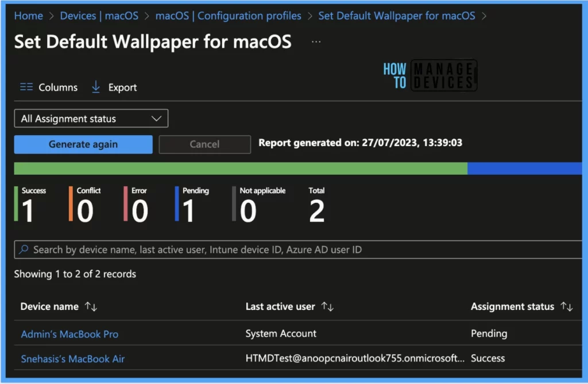Click the blue pending portion of status bar
This screenshot has height=384, width=588.
(525, 168)
